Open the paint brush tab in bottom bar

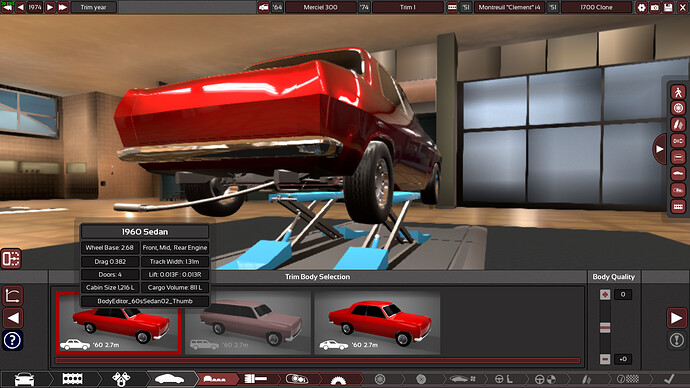click(x=256, y=379)
